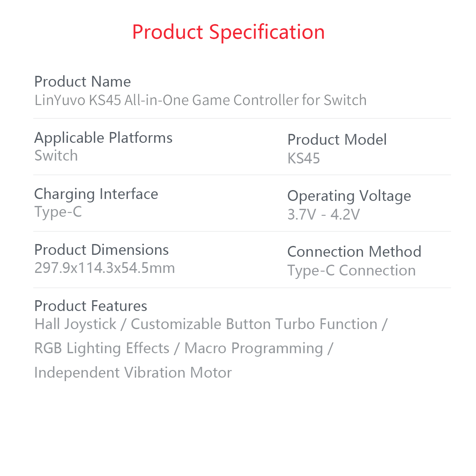Select the Type-C value under Charging Interface
This screenshot has width=476, height=476.
coord(58,212)
